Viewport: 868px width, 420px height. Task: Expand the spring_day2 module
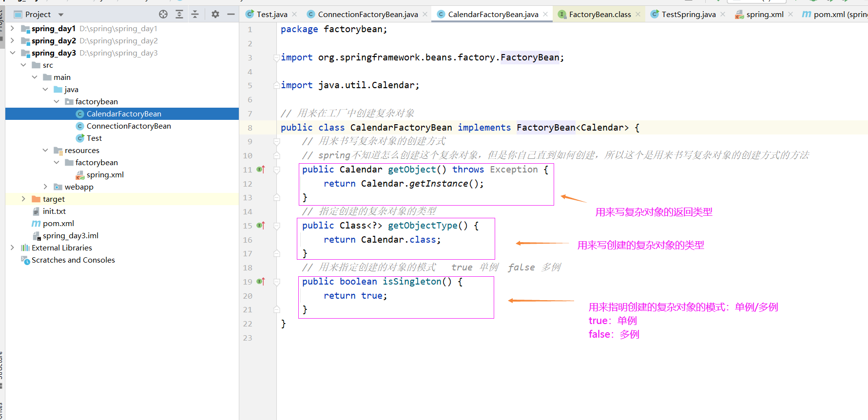pos(12,40)
